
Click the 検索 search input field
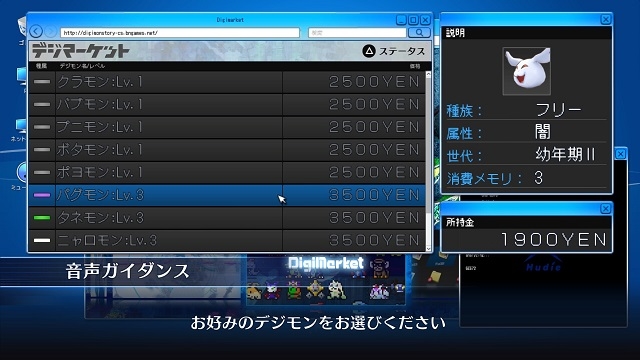(357, 33)
